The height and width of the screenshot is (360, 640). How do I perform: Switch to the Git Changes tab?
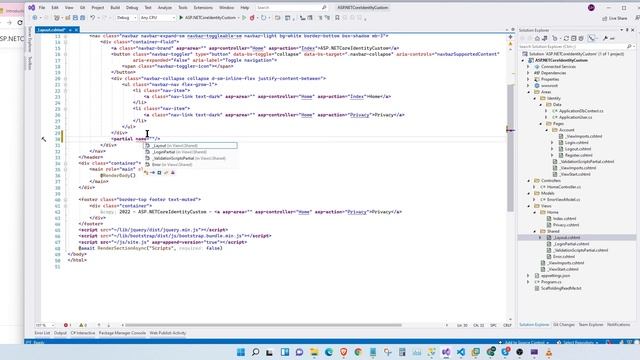click(564, 324)
